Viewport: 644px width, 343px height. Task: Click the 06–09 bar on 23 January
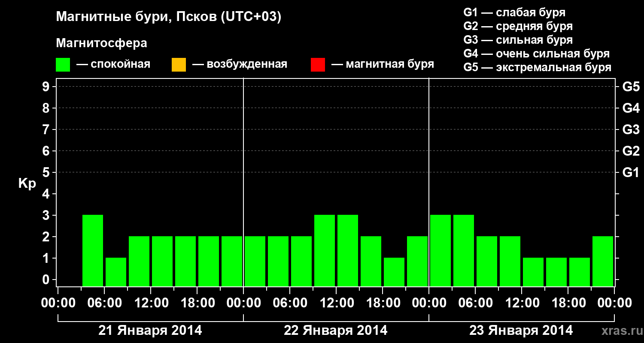click(x=487, y=261)
